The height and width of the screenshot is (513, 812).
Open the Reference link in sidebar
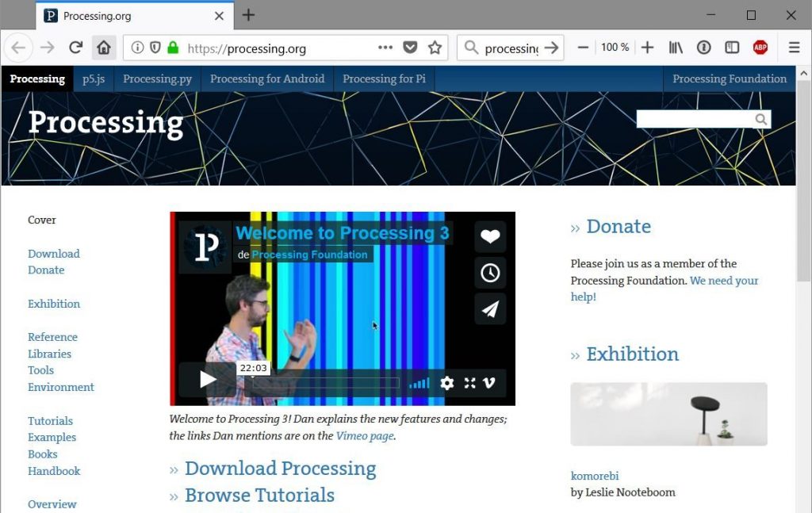coord(52,337)
